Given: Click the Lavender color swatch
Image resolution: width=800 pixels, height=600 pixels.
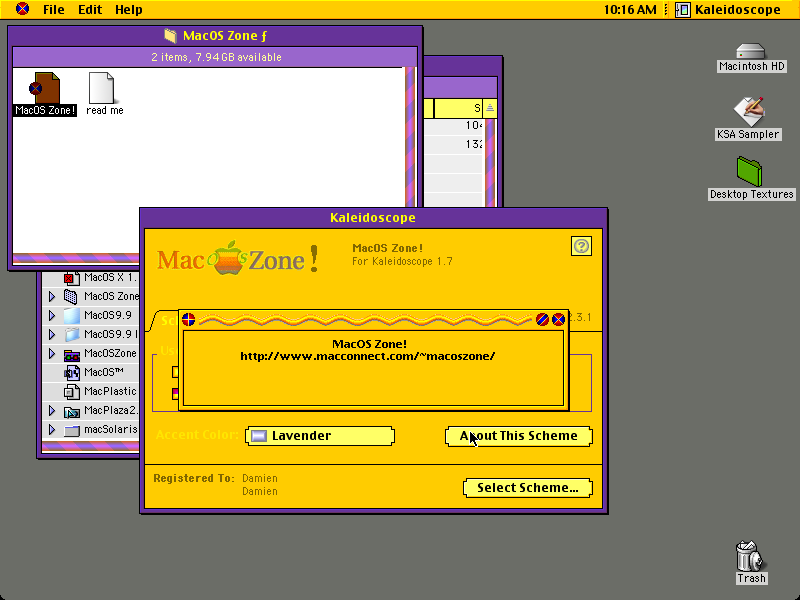Looking at the screenshot, I should pos(259,436).
